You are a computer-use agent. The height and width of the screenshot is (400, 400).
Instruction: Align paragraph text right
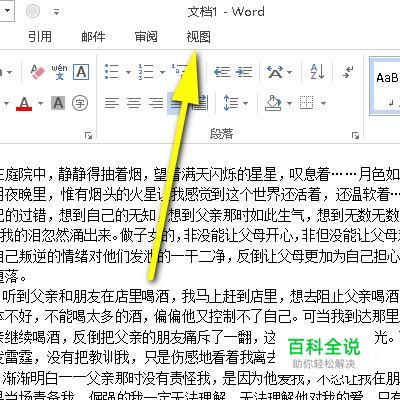tap(156, 103)
